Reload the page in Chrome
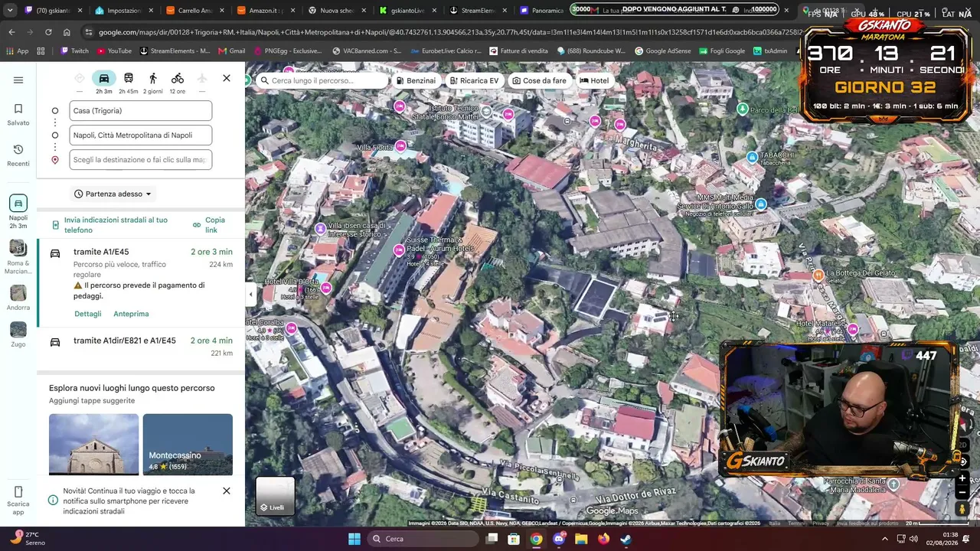This screenshot has height=551, width=980. pos(48,32)
